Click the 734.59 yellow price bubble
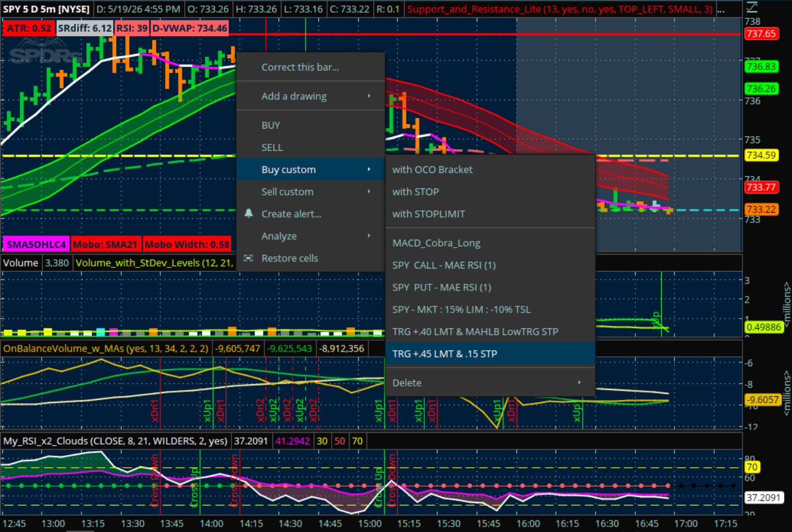Screen dimensions: 792x532 coord(761,155)
